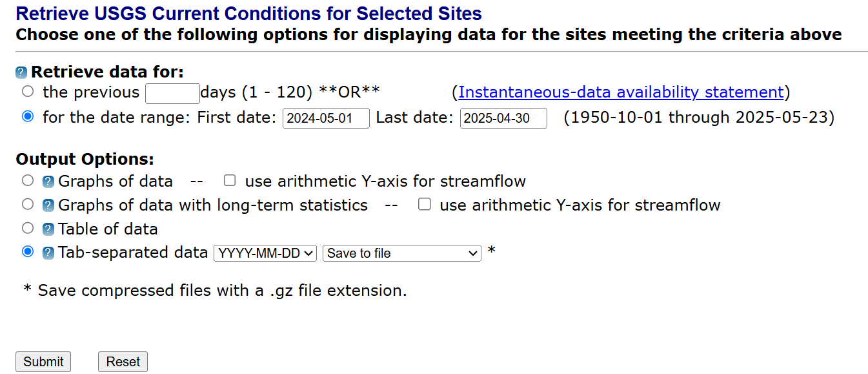Image resolution: width=868 pixels, height=374 pixels.
Task: Check arithmetic Y-axis under long-term statistics graphs
Action: 424,204
